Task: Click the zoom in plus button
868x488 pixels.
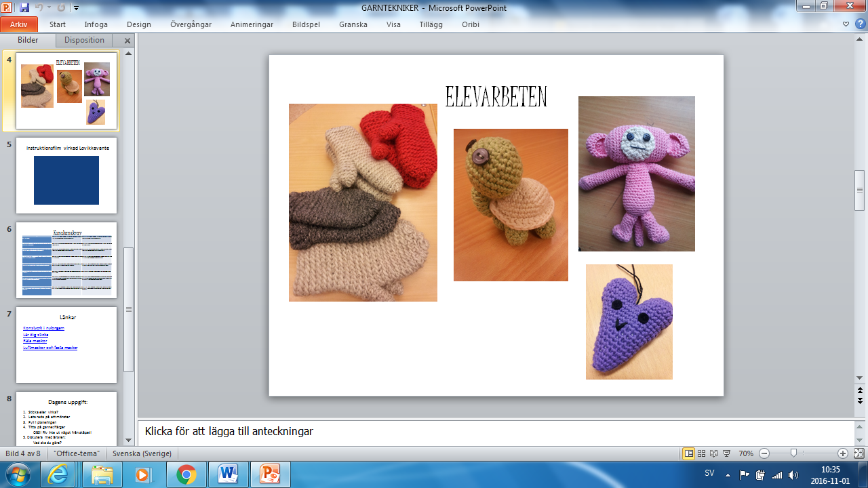Action: pos(843,453)
